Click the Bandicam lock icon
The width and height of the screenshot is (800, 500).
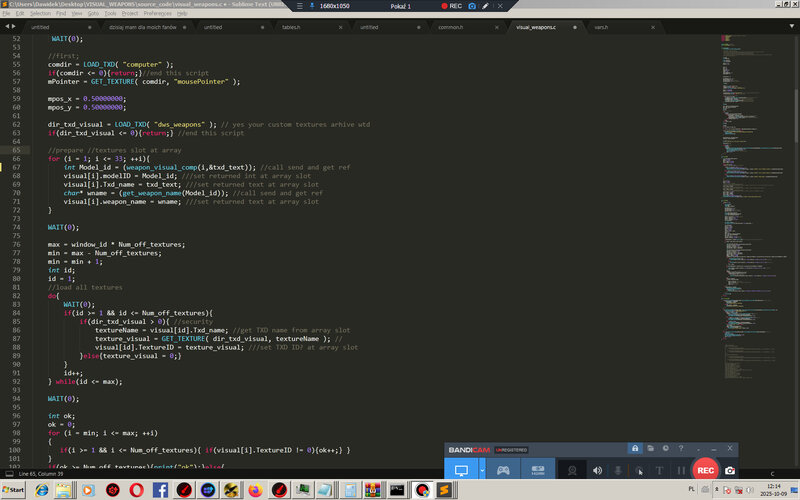pyautogui.click(x=634, y=448)
